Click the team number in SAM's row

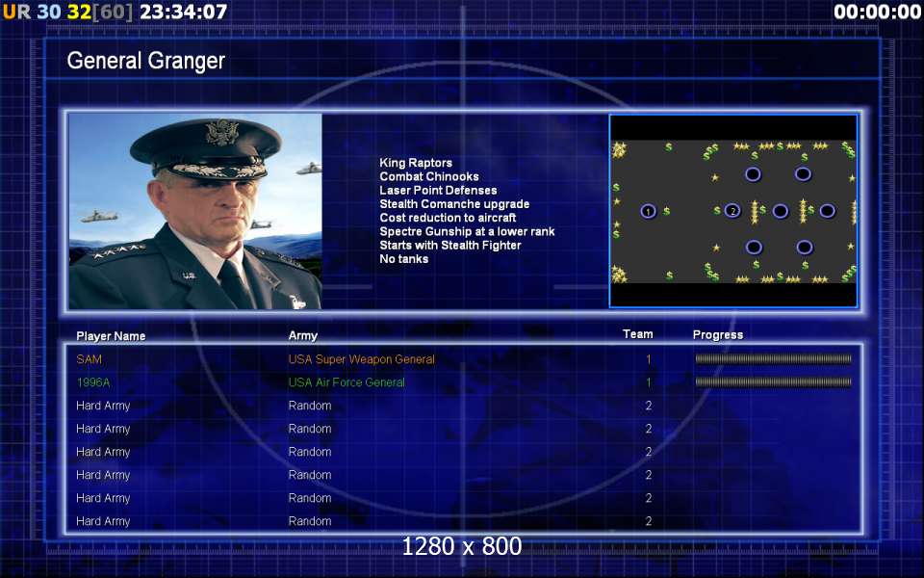coord(648,359)
